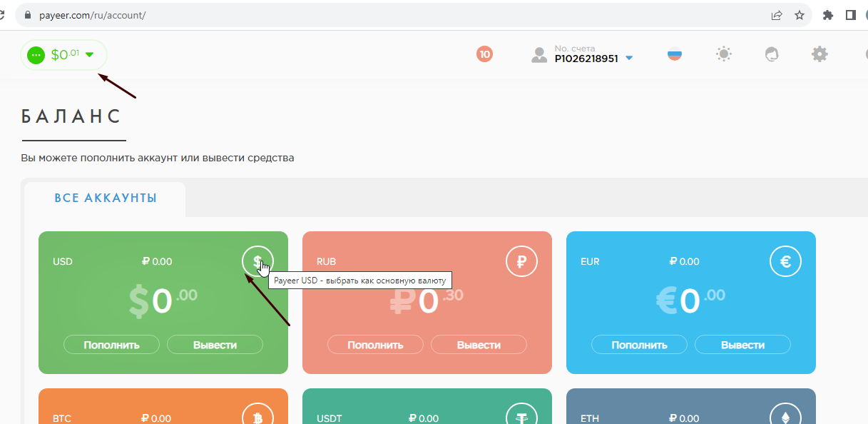This screenshot has height=424, width=868.
Task: Expand the $0.01 balance dropdown arrow
Action: [x=89, y=55]
